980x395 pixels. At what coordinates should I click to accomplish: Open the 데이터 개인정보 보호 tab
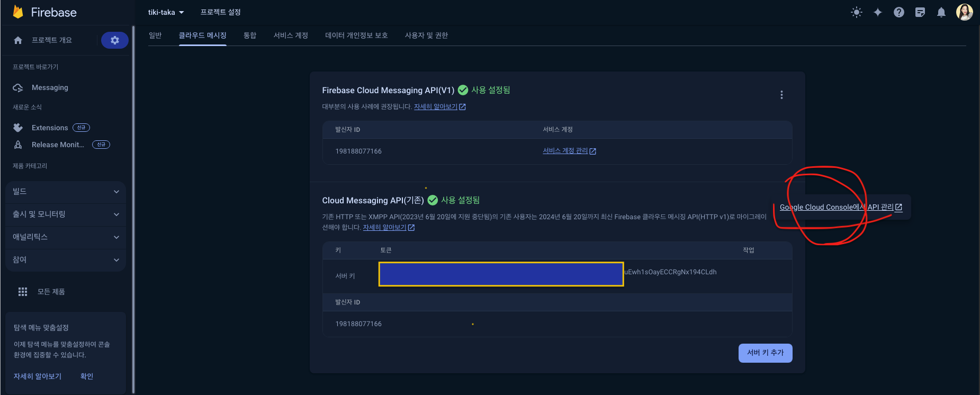(357, 35)
